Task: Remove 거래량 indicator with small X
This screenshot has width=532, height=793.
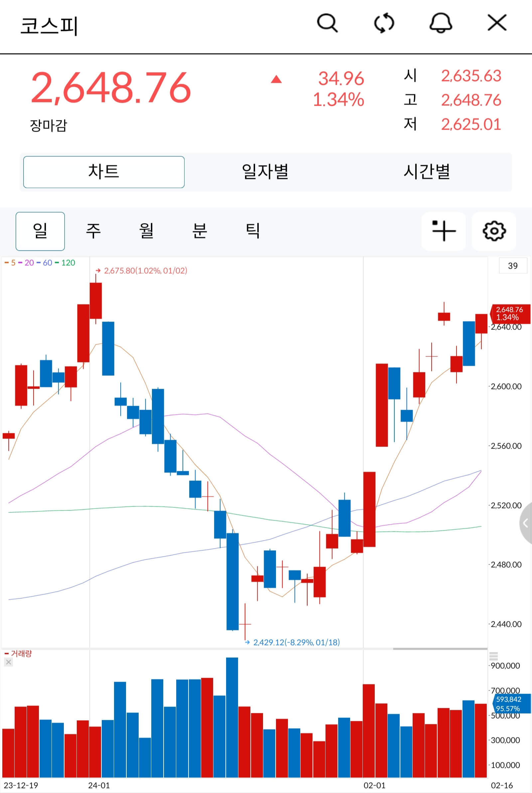Action: pos(9,662)
